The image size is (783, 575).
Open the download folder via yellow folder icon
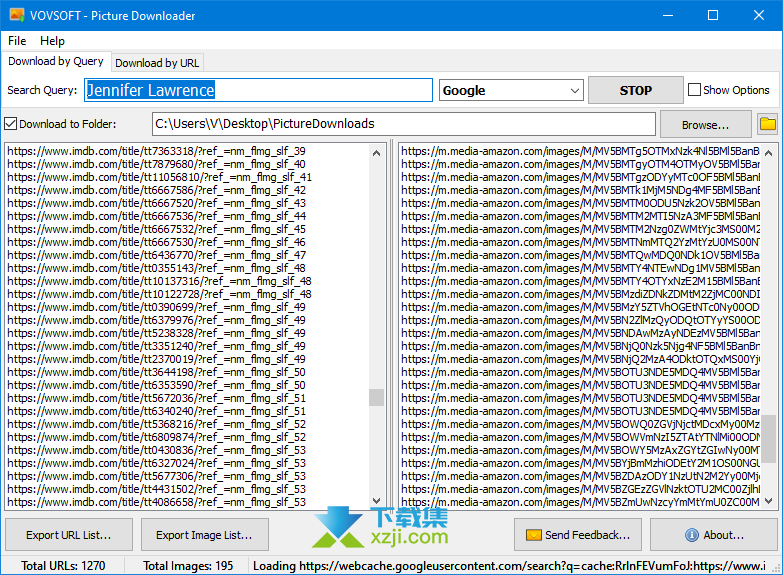pos(768,123)
